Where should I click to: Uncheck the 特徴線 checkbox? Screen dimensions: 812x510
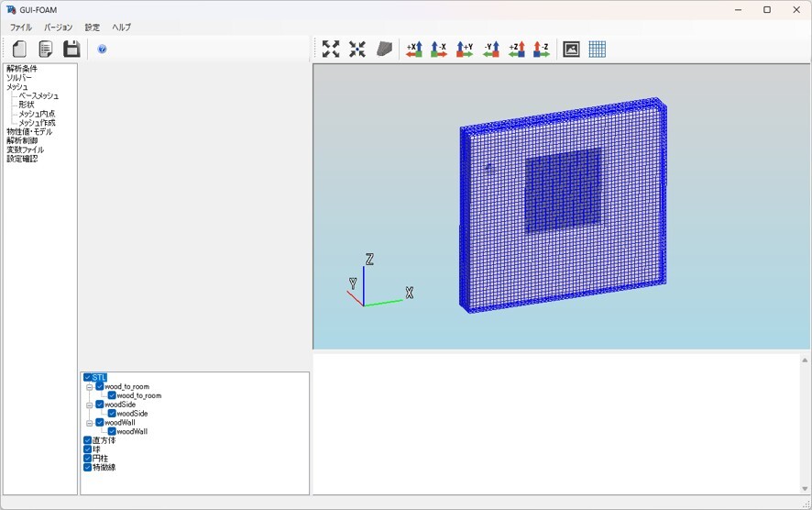(x=87, y=467)
